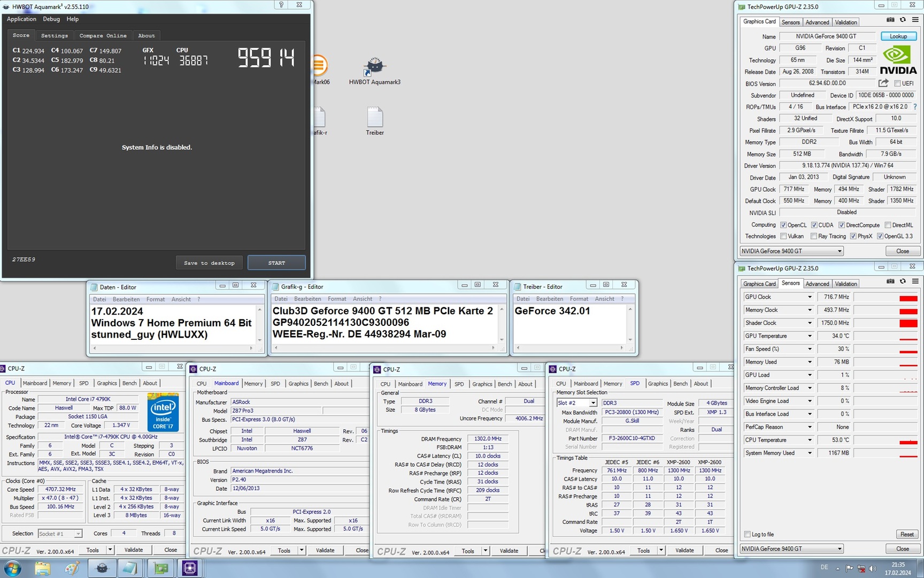Open Settings tab in HWBOT Aquamark

pos(55,36)
